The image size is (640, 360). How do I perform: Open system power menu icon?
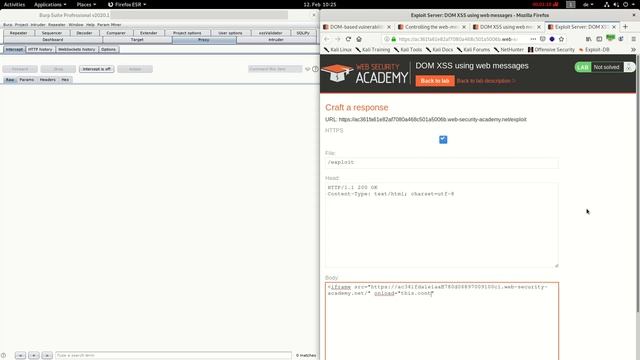click(626, 4)
